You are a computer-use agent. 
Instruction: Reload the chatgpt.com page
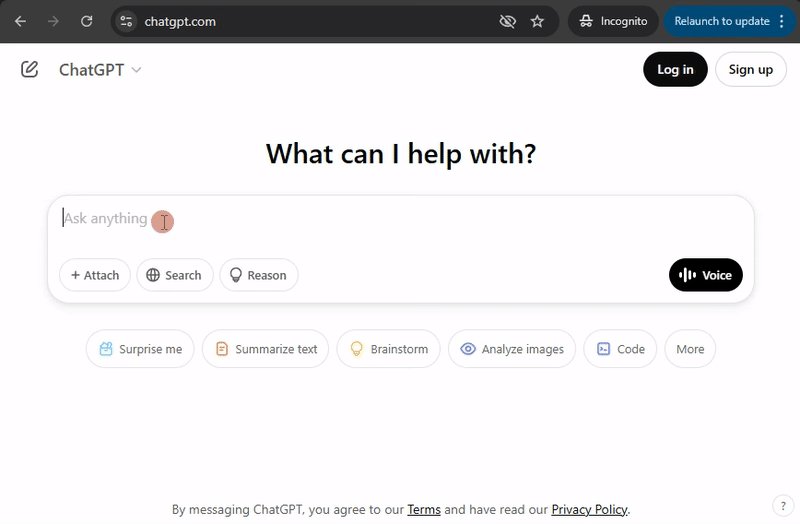[87, 21]
